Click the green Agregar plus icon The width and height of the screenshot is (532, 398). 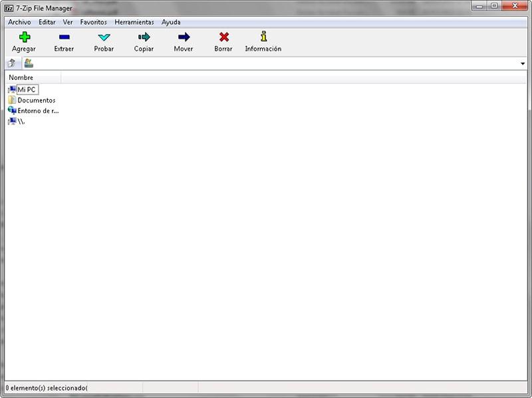25,37
